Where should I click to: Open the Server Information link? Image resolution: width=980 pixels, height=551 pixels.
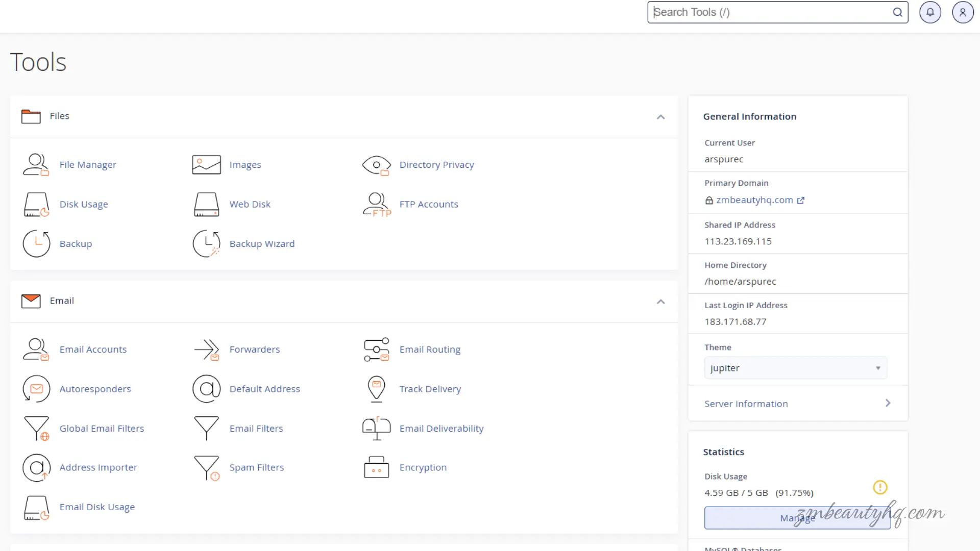pyautogui.click(x=746, y=404)
